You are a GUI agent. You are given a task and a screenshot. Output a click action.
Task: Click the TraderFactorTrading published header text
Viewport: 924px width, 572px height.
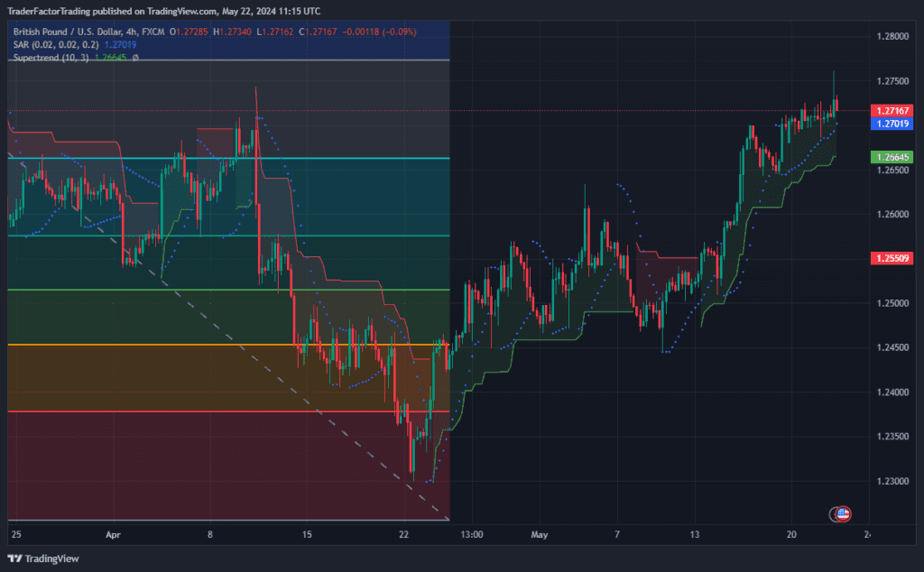[164, 11]
